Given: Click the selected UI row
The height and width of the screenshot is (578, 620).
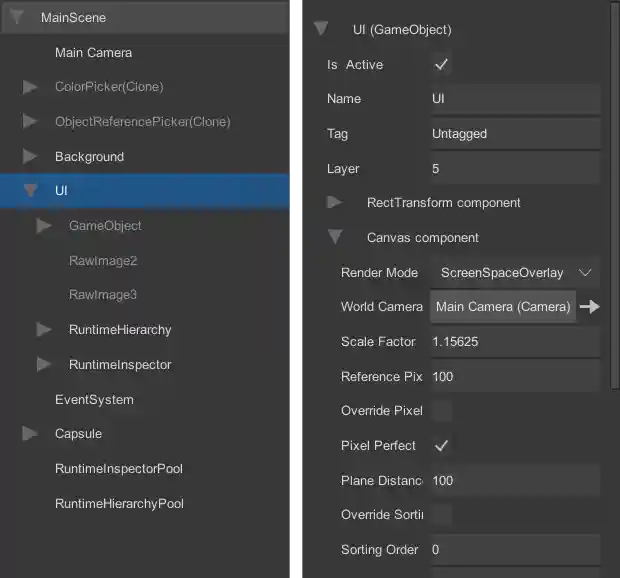Looking at the screenshot, I should pos(145,191).
